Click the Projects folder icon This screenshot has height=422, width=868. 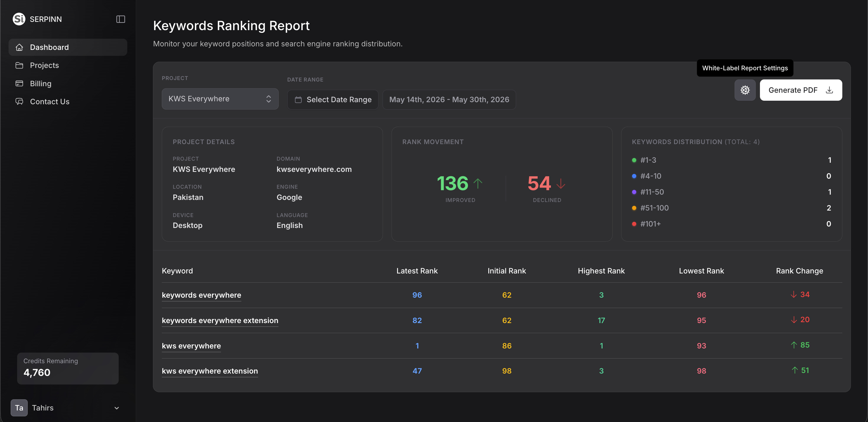(19, 65)
